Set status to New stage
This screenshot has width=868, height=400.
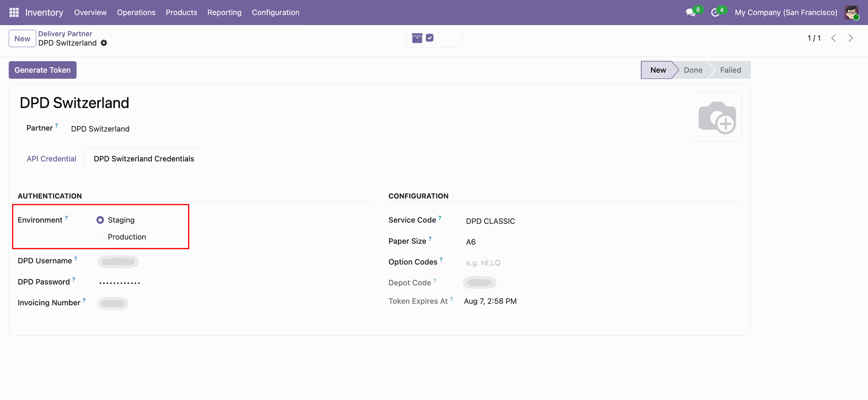point(658,70)
